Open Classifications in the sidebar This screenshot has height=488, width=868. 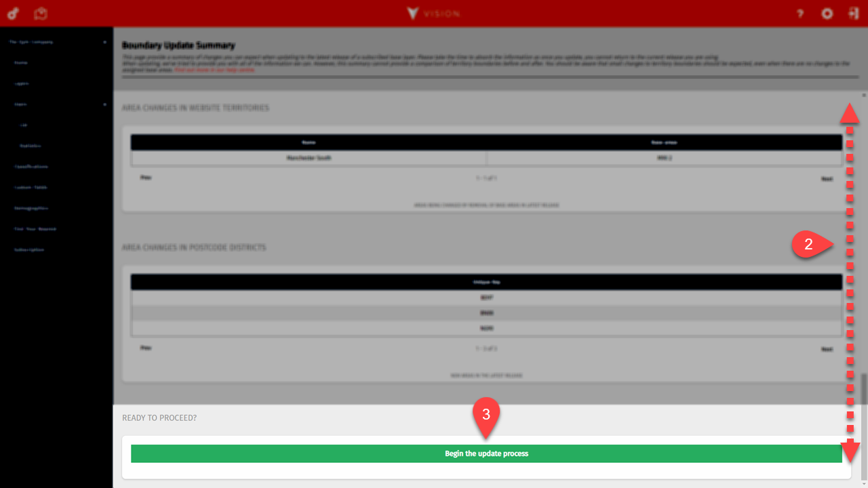pos(31,167)
